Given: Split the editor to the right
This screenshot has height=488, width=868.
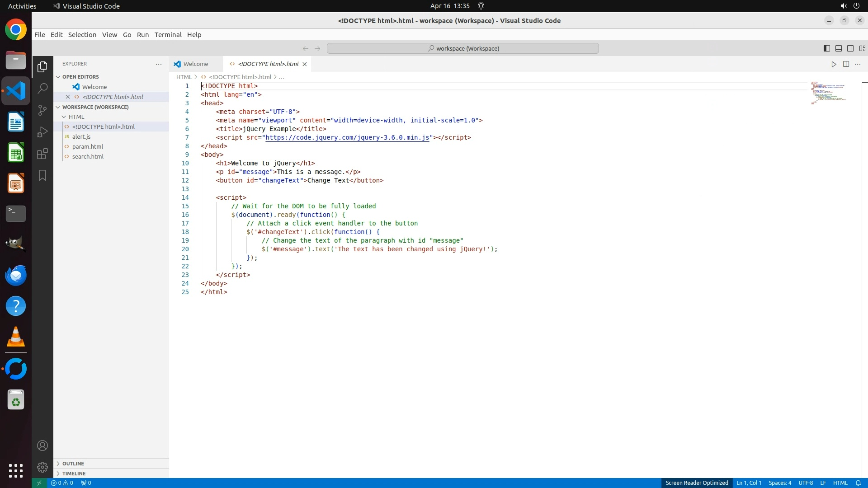Looking at the screenshot, I should pyautogui.click(x=846, y=64).
